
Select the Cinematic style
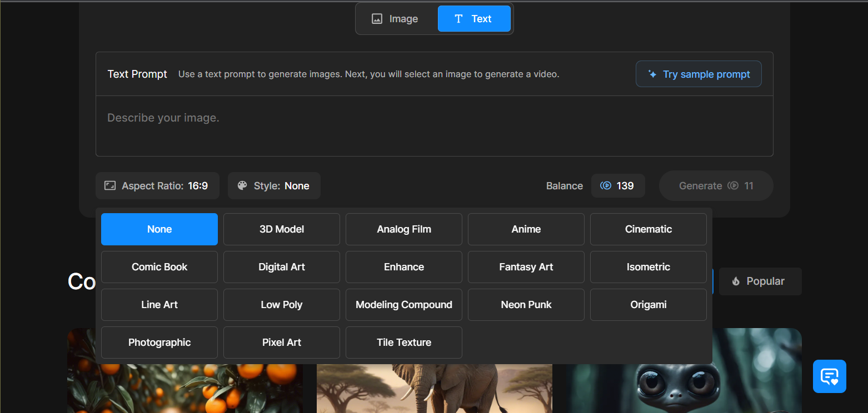coord(648,229)
